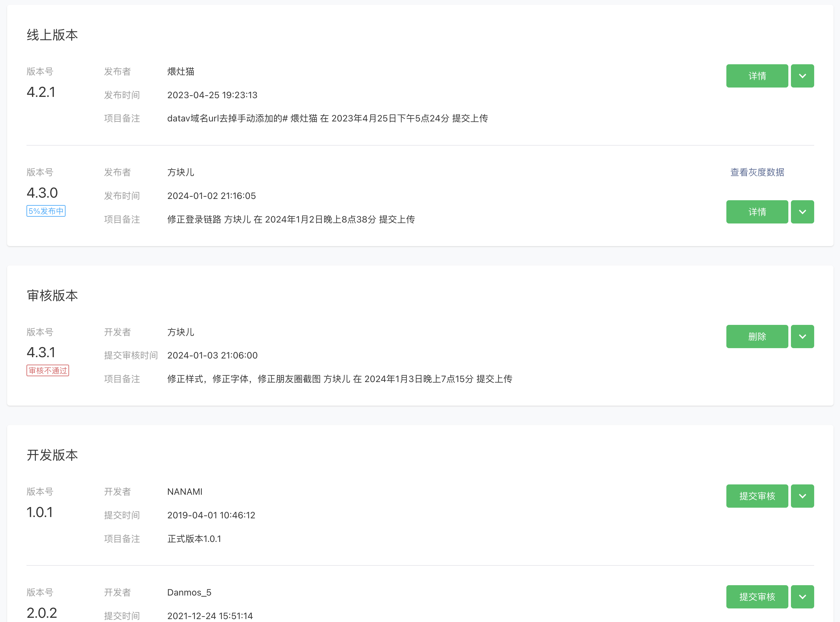
Task: Click 删除 button for review version 4.3.1
Action: [757, 337]
